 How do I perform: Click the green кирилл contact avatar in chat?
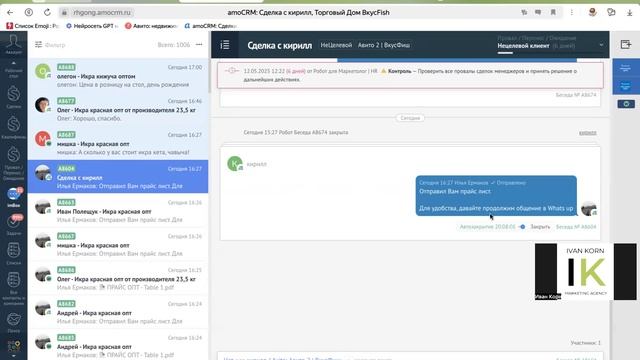[x=235, y=163]
